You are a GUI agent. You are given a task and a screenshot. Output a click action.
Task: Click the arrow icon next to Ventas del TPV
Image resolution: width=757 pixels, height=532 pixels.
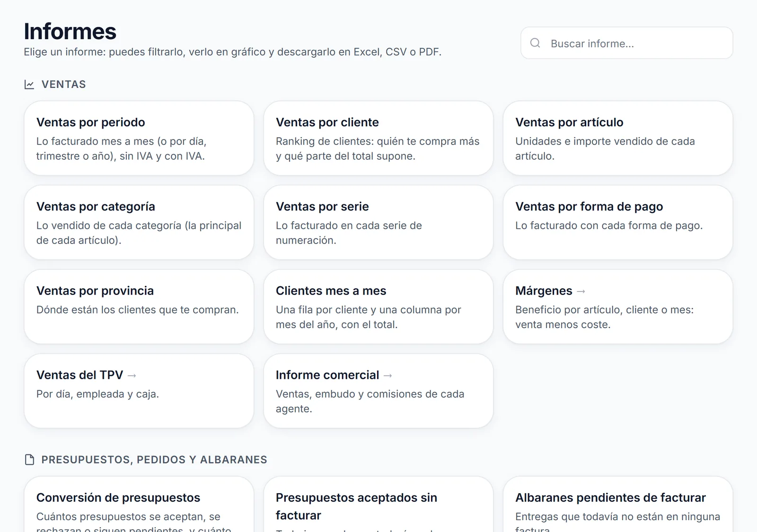[132, 375]
